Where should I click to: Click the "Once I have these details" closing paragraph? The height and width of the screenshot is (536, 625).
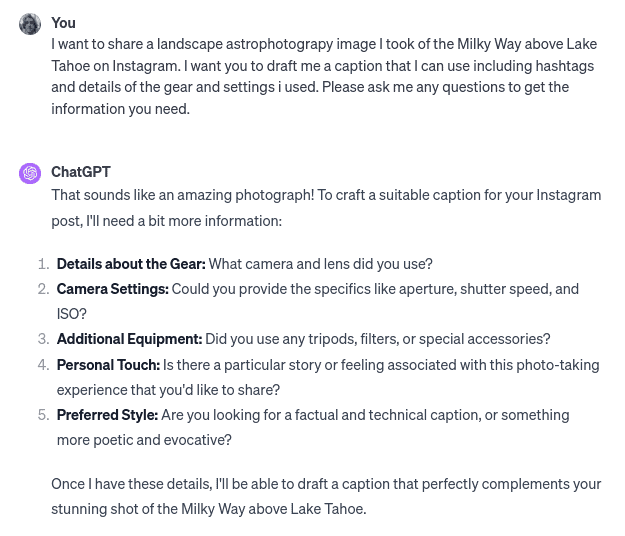point(326,497)
